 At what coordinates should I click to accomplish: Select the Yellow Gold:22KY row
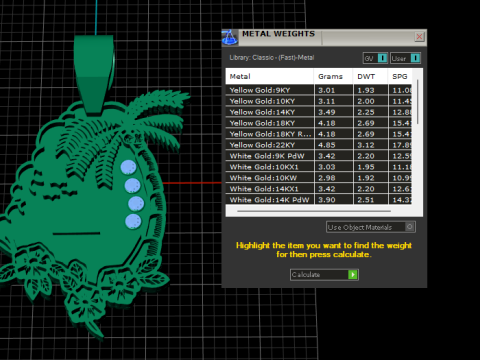point(319,145)
